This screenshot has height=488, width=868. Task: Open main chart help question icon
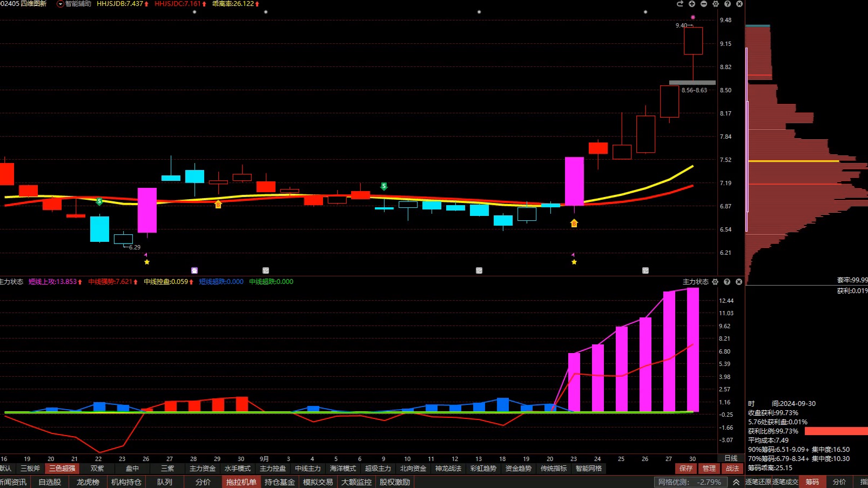(x=728, y=4)
